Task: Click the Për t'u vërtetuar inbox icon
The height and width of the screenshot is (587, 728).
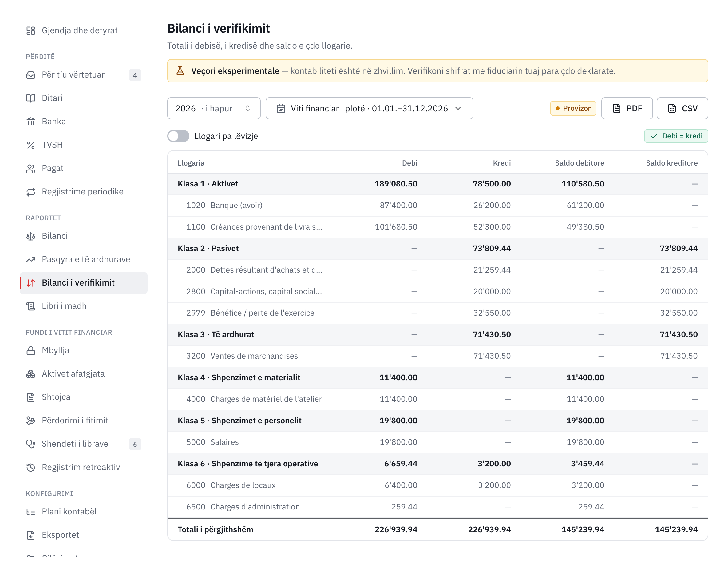Action: tap(31, 75)
